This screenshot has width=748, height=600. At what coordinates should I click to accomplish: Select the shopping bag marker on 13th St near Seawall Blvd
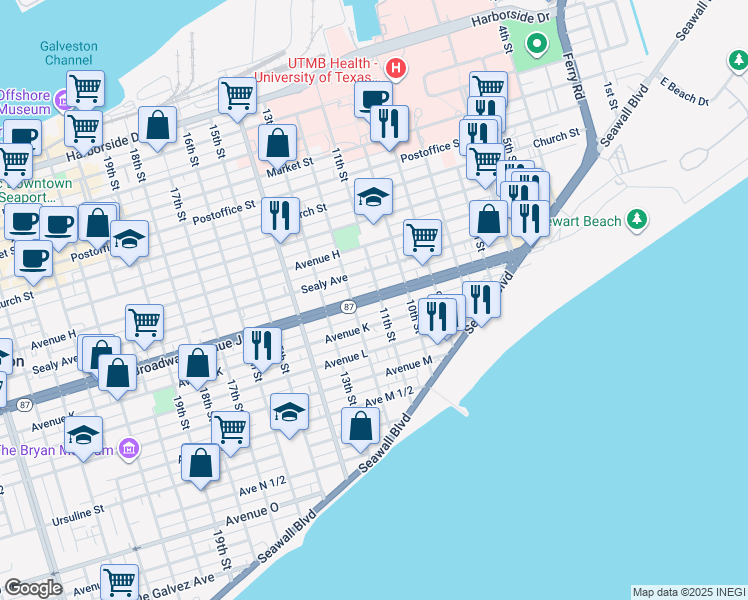[360, 425]
